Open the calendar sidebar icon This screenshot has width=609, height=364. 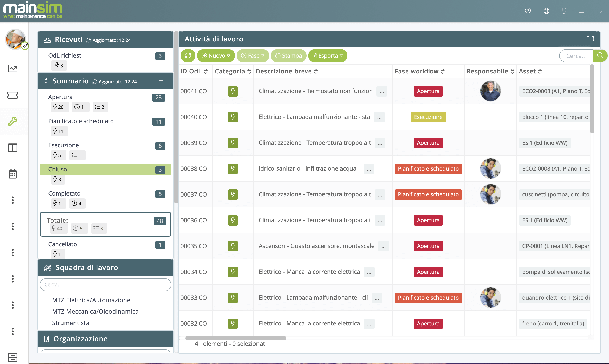coord(12,174)
